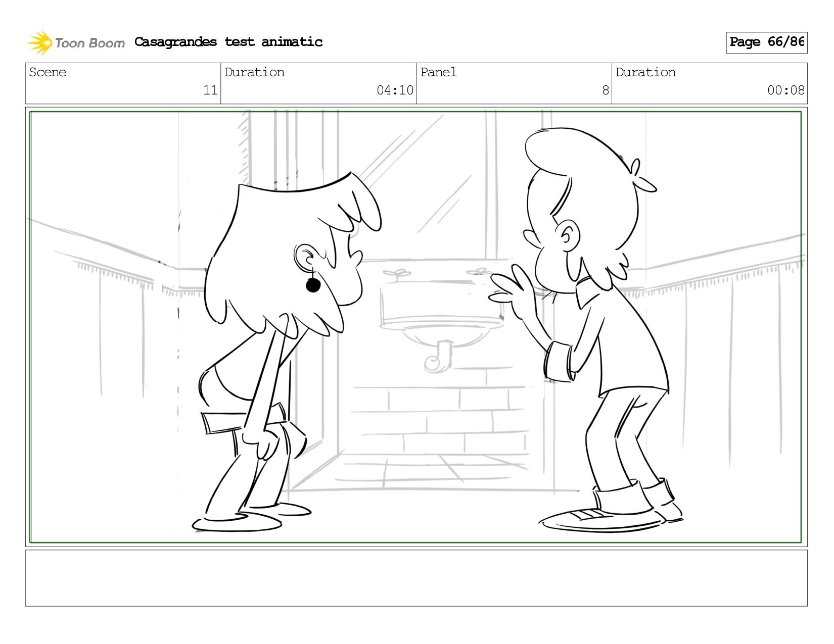Select the 'Casagrandes test animatic' title
The width and height of the screenshot is (834, 644).
pos(228,42)
